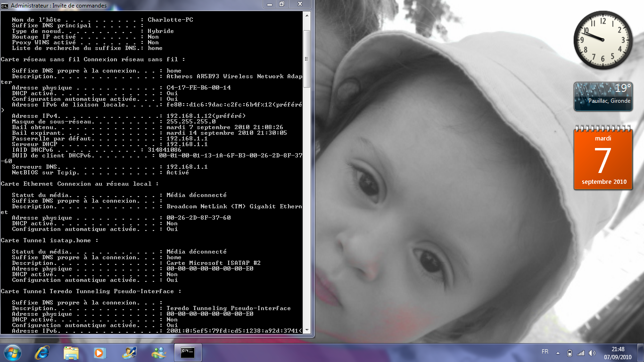Image resolution: width=644 pixels, height=362 pixels.
Task: Click the Show Desktop button at taskbar end
Action: pos(641,353)
